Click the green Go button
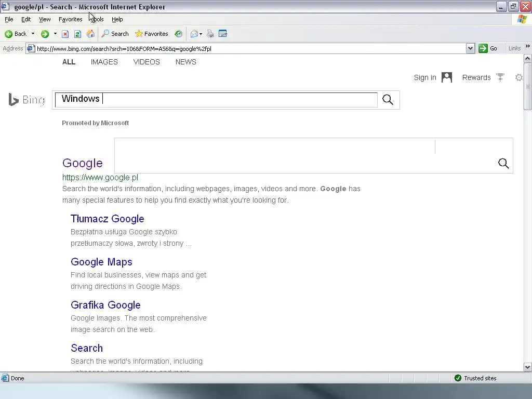 (x=488, y=48)
